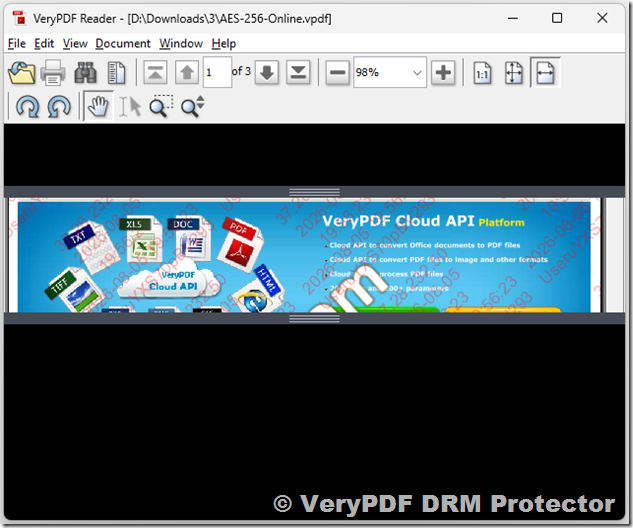Click the lower pane splitter grip
This screenshot has width=633, height=528.
[x=314, y=318]
